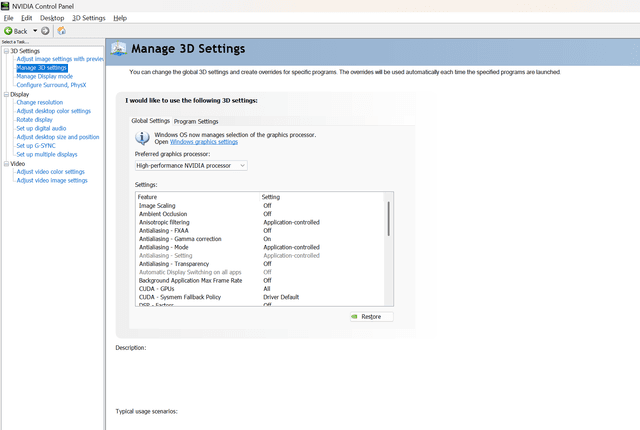Click All value for CUDA - GPUs
640x430 pixels.
point(267,289)
